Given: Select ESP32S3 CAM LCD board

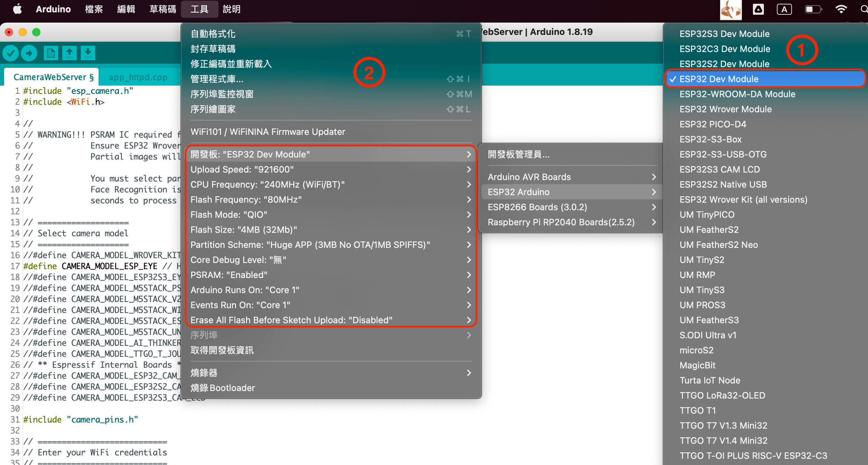Looking at the screenshot, I should (765, 169).
